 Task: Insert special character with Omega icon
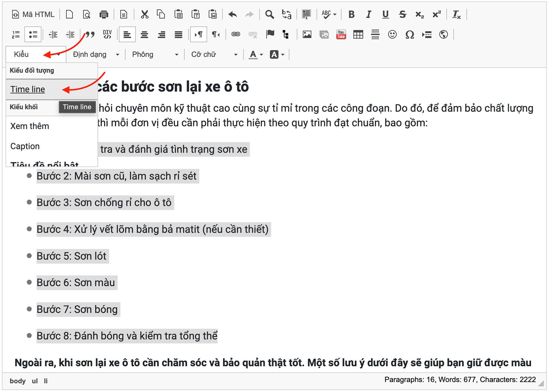(x=409, y=34)
